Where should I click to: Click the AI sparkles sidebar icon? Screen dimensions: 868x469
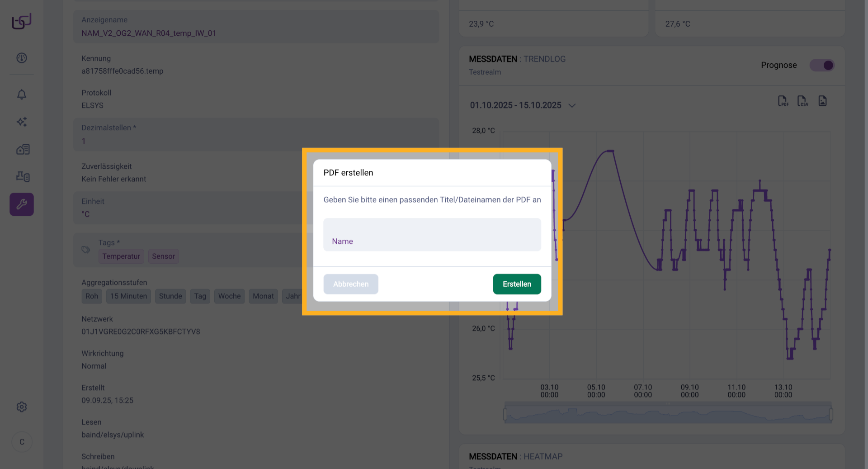click(x=22, y=122)
